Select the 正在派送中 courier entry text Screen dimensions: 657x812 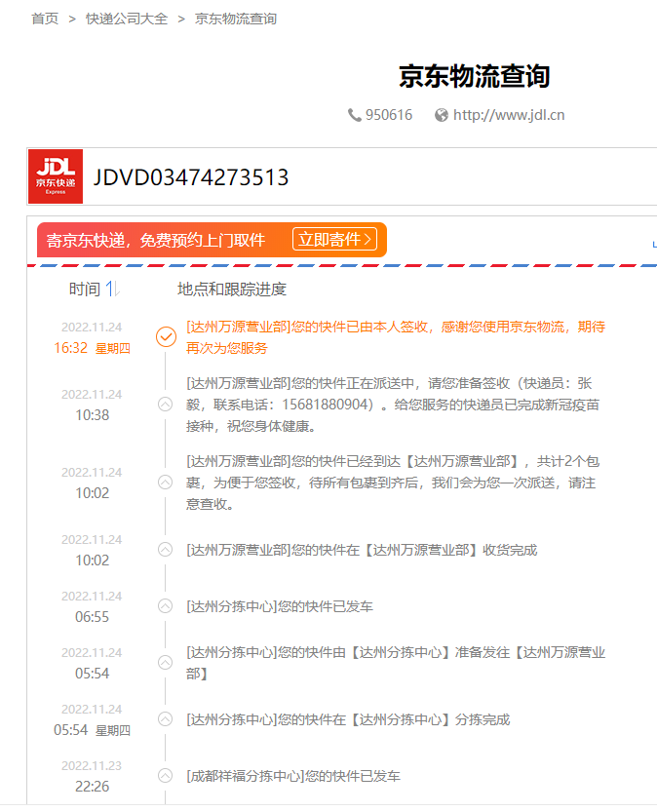click(393, 405)
